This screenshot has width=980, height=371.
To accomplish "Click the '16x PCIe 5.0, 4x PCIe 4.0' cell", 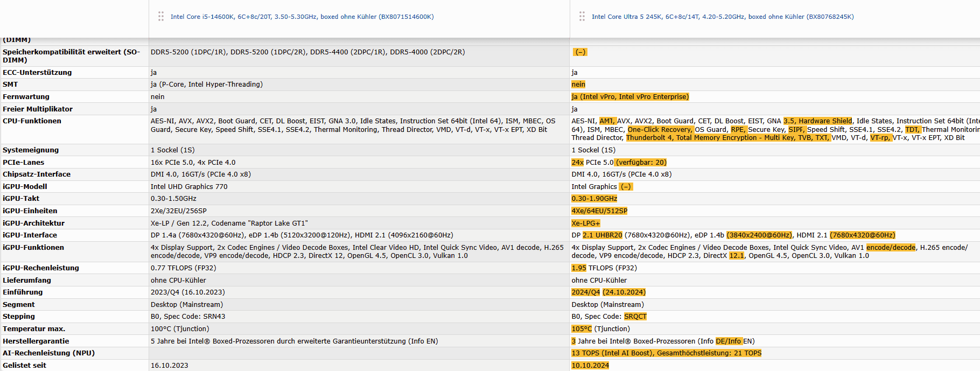I will [193, 162].
